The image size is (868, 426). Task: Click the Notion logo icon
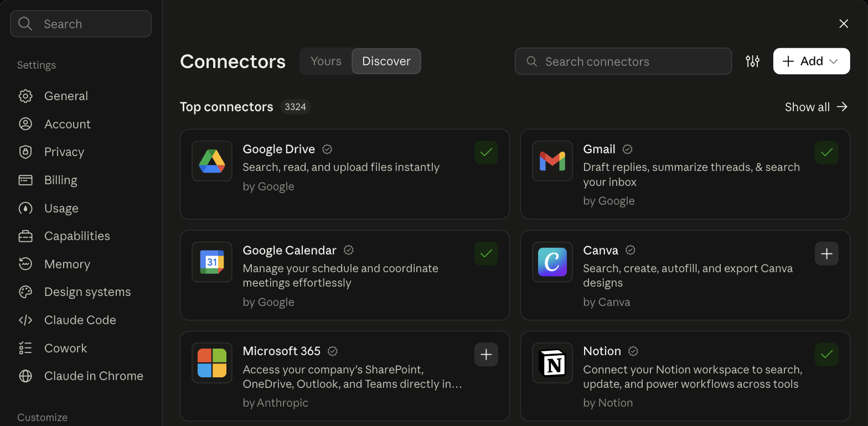point(552,363)
